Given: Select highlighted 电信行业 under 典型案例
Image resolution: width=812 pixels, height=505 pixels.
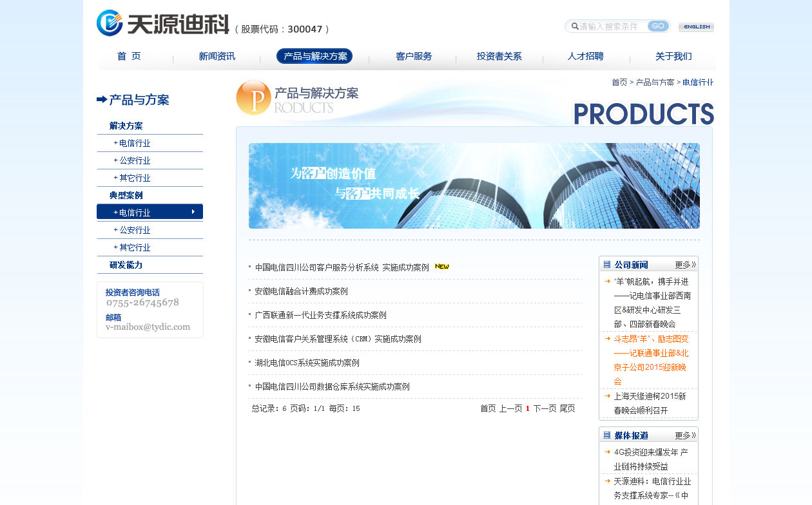Looking at the screenshot, I should 150,212.
